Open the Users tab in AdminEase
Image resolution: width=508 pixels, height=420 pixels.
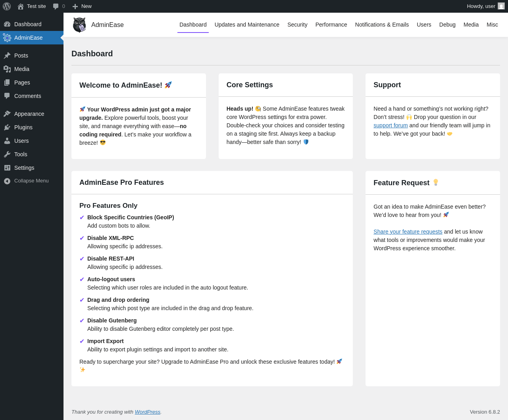click(x=424, y=25)
